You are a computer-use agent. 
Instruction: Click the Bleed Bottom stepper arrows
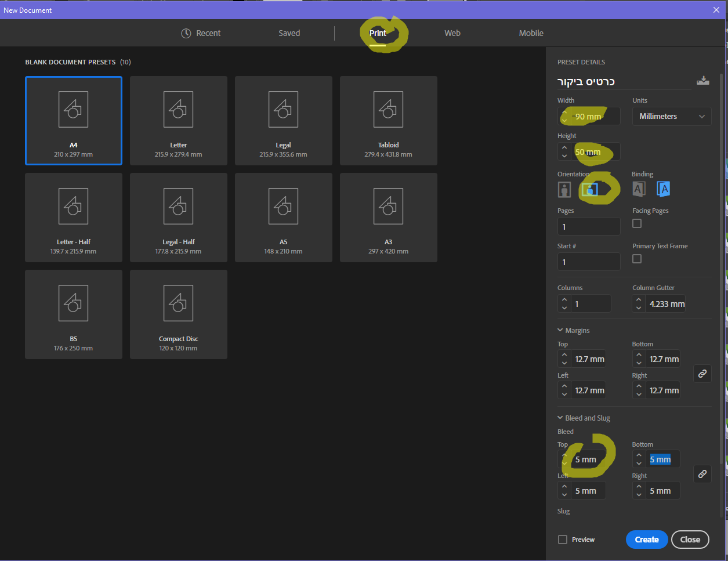pyautogui.click(x=639, y=459)
